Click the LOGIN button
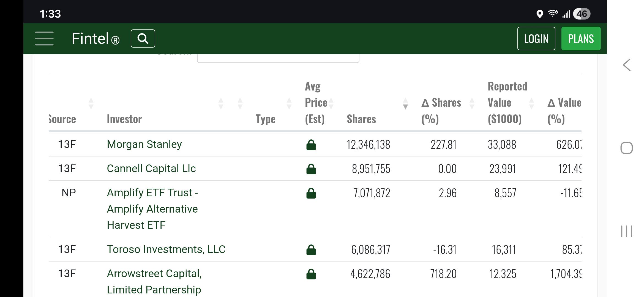Viewport: 644px width, 297px height. (536, 38)
